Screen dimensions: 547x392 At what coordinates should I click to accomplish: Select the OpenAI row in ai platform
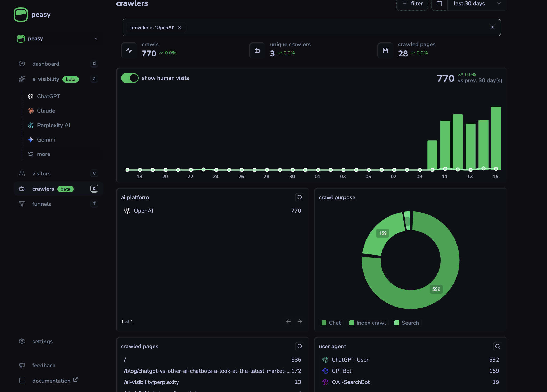point(213,211)
